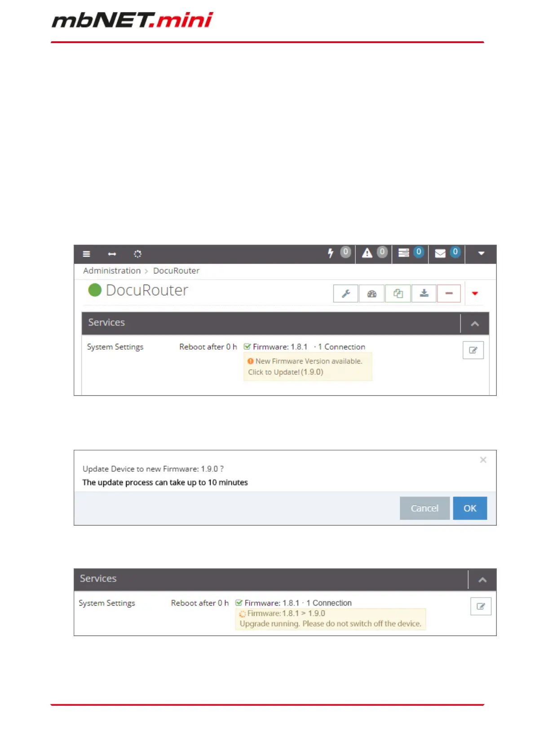Click Cancel in the update dialog
The height and width of the screenshot is (756, 535).
(424, 508)
